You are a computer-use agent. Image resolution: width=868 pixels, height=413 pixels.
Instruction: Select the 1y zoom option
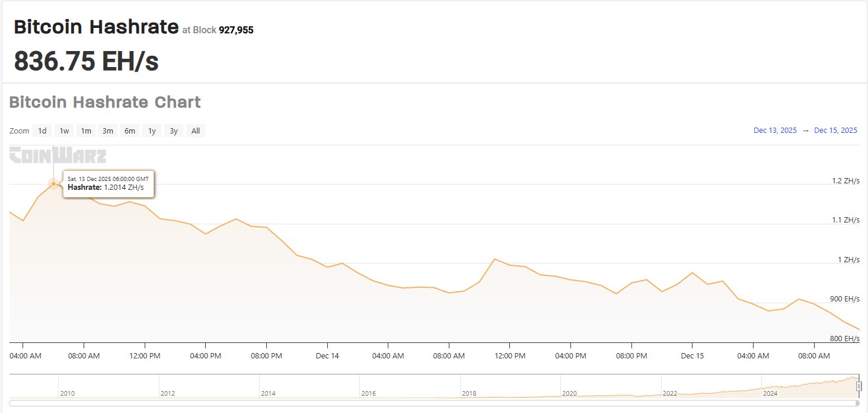[151, 131]
